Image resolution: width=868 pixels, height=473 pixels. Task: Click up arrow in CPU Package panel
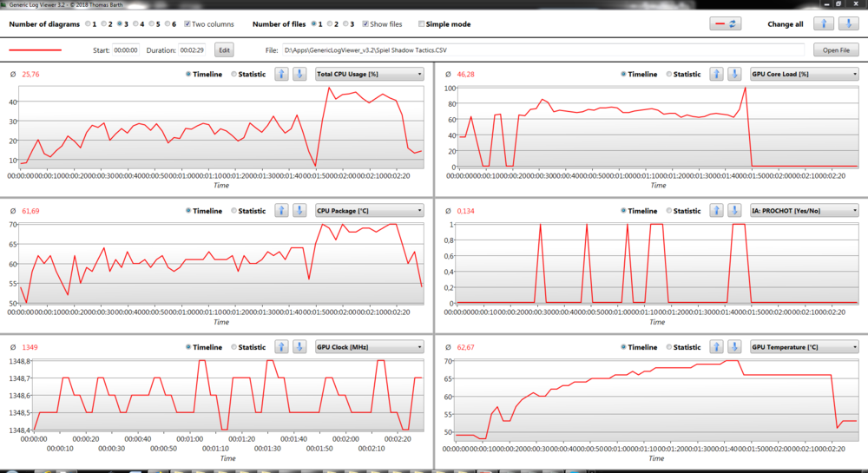coord(281,210)
